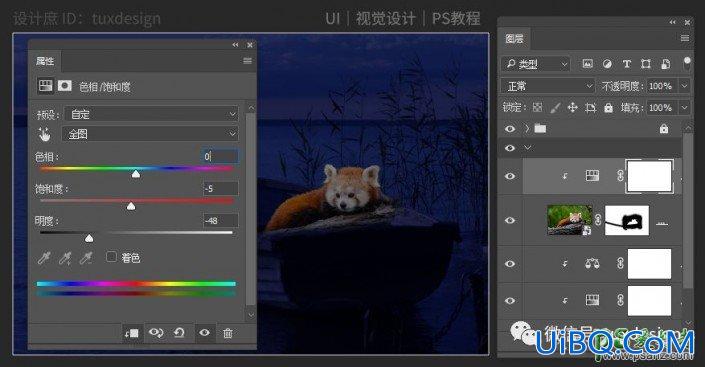Click the 饱和度 saturation value field
705x367 pixels.
coord(220,188)
